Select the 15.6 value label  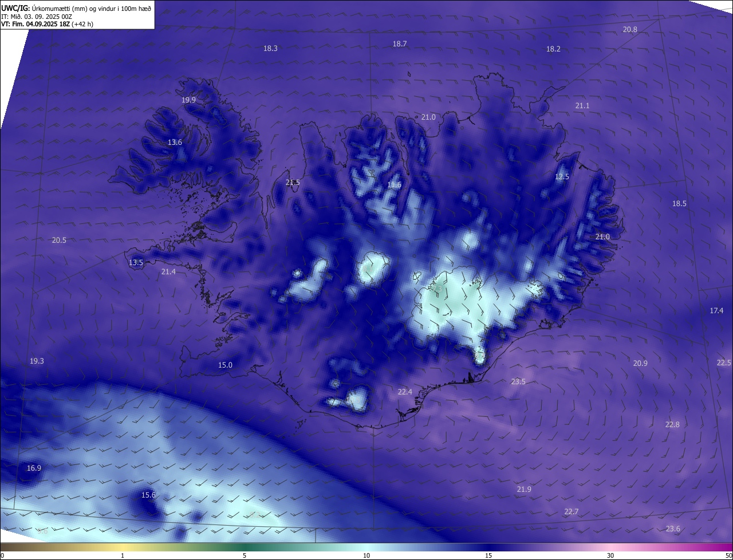tap(148, 495)
